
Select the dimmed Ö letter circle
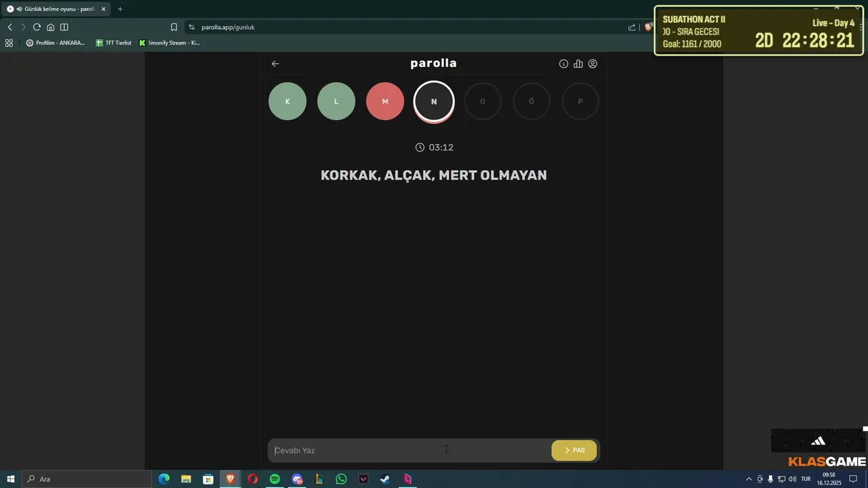(x=532, y=101)
